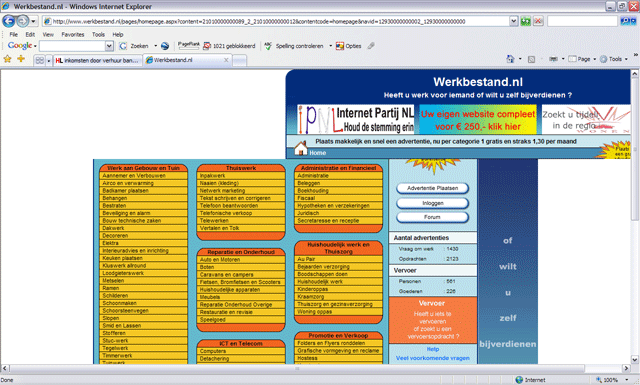Open the Aannemer en Verbouwen category
The width and height of the screenshot is (640, 385).
click(134, 176)
